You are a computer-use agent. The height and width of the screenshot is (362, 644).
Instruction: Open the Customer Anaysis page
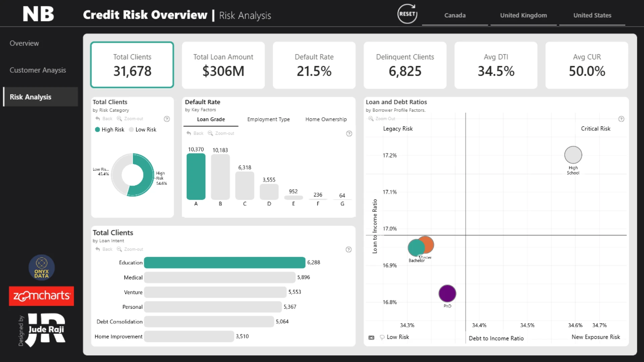point(38,70)
